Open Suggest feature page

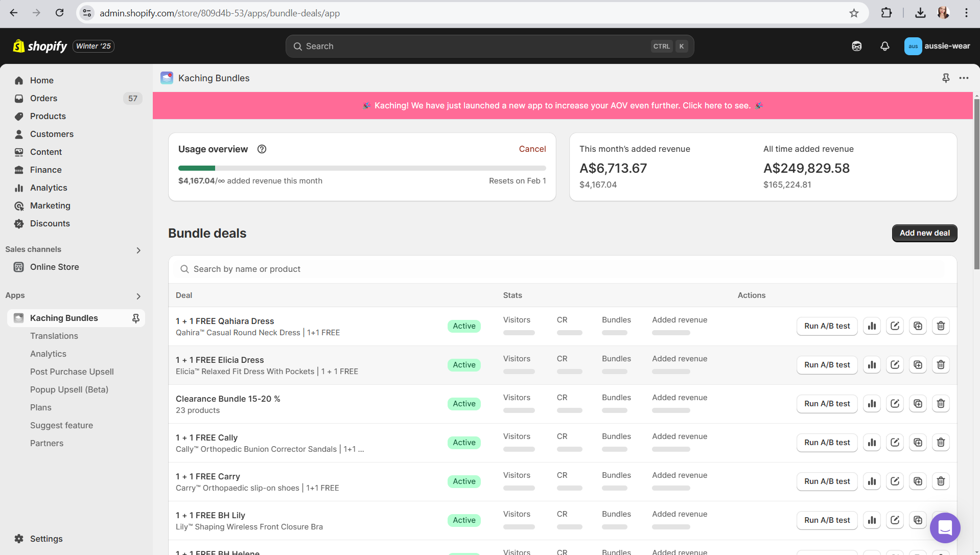coord(61,426)
